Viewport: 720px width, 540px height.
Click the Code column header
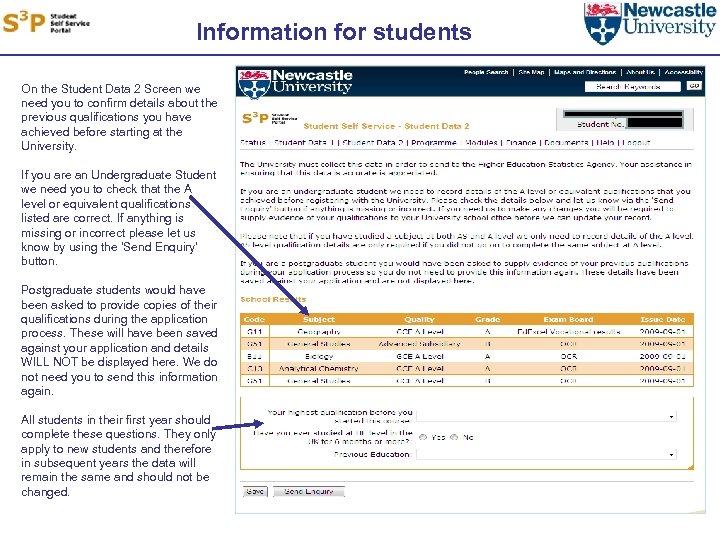[x=254, y=319]
